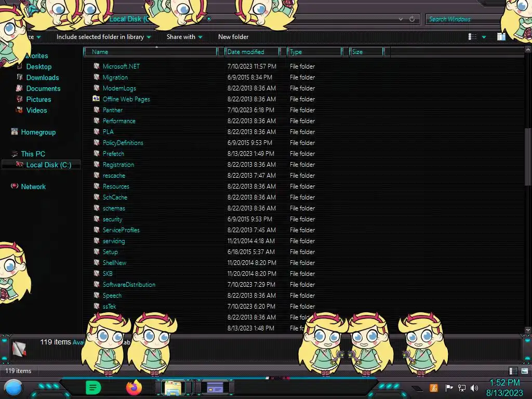Click the Offline Web Pages folder icon
This screenshot has height=399, width=532.
pyautogui.click(x=96, y=99)
